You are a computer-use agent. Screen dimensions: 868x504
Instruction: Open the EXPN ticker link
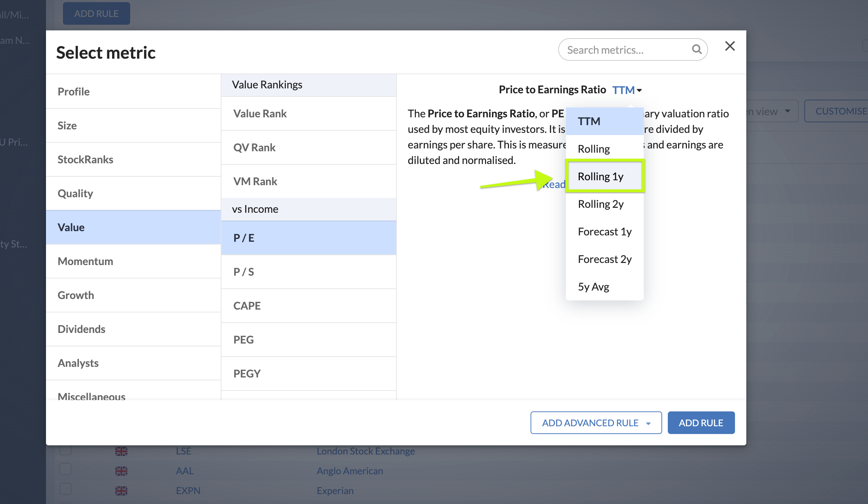pyautogui.click(x=188, y=491)
